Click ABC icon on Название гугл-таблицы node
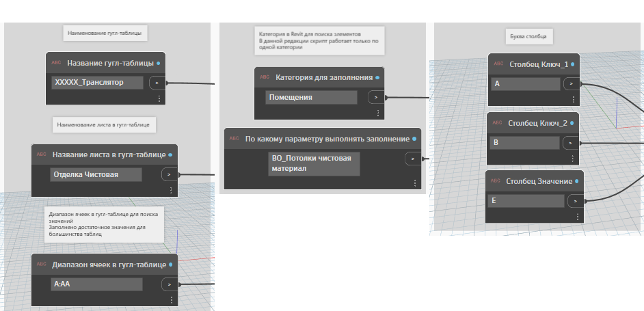Screen dimensions: 644x311 coord(56,63)
